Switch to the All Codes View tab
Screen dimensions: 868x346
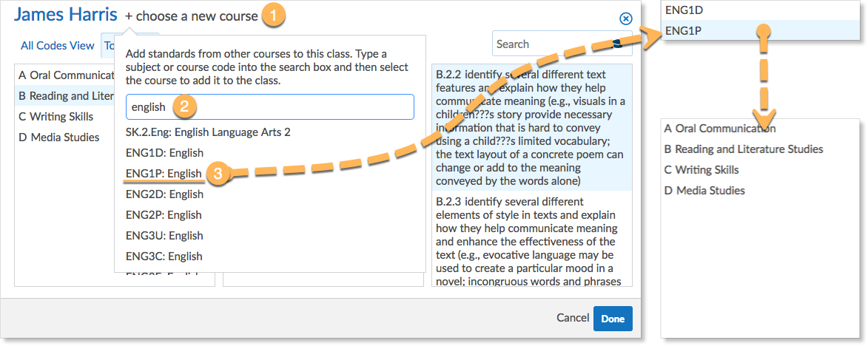tap(58, 46)
